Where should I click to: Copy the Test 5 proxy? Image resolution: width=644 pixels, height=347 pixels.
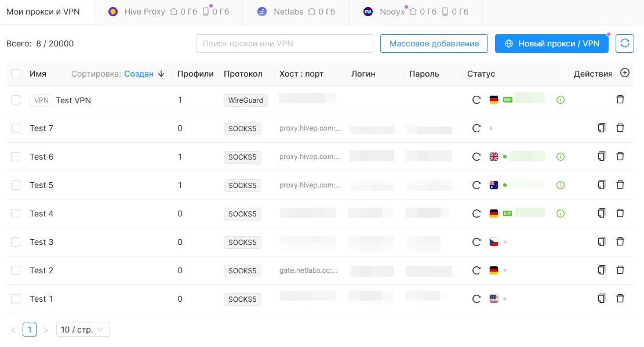click(601, 185)
